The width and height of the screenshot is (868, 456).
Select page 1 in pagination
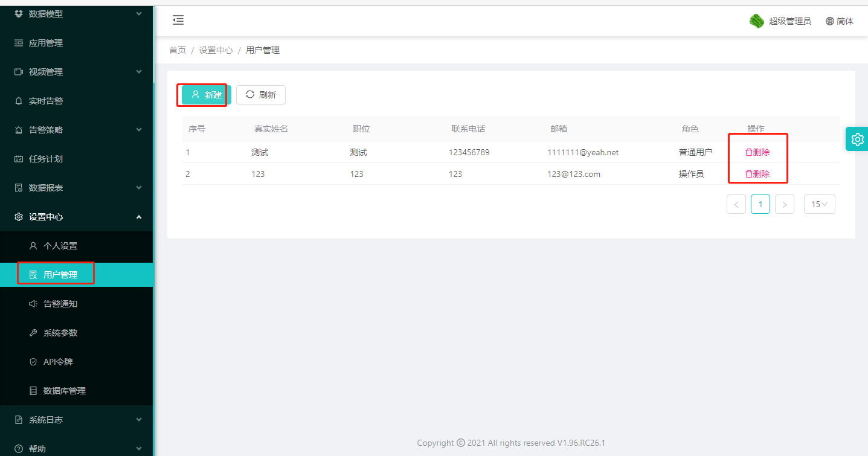tap(760, 205)
